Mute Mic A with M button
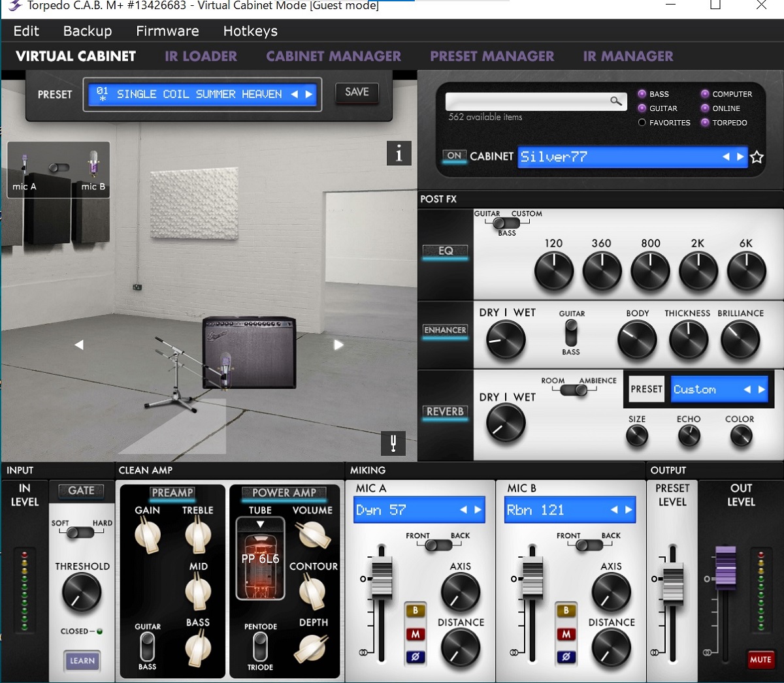This screenshot has width=784, height=683. [416, 634]
